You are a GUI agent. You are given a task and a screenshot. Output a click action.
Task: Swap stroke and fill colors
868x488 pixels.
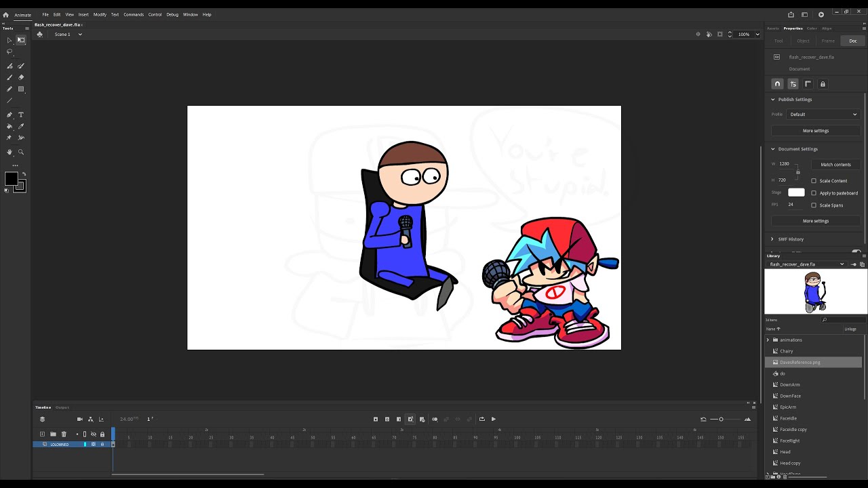(x=23, y=174)
